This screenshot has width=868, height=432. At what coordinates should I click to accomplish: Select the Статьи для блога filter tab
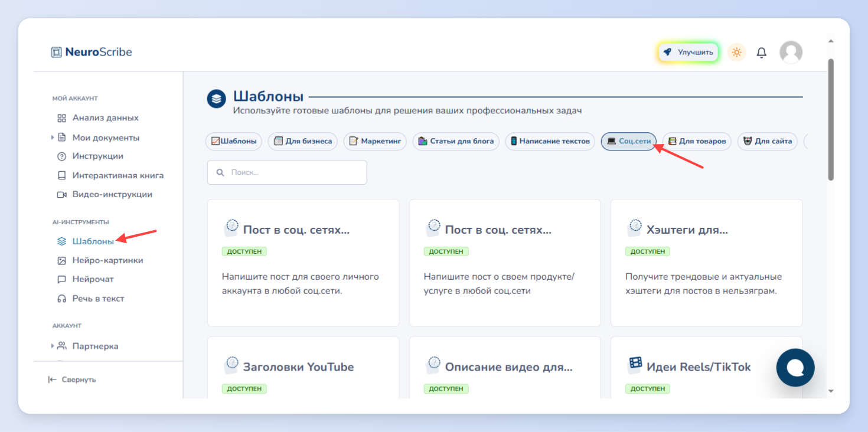pos(456,142)
